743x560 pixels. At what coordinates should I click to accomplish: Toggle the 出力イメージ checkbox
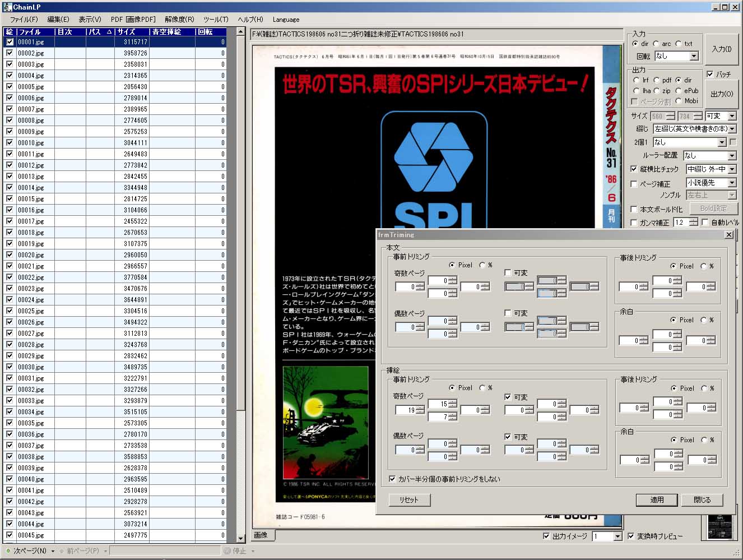(546, 536)
